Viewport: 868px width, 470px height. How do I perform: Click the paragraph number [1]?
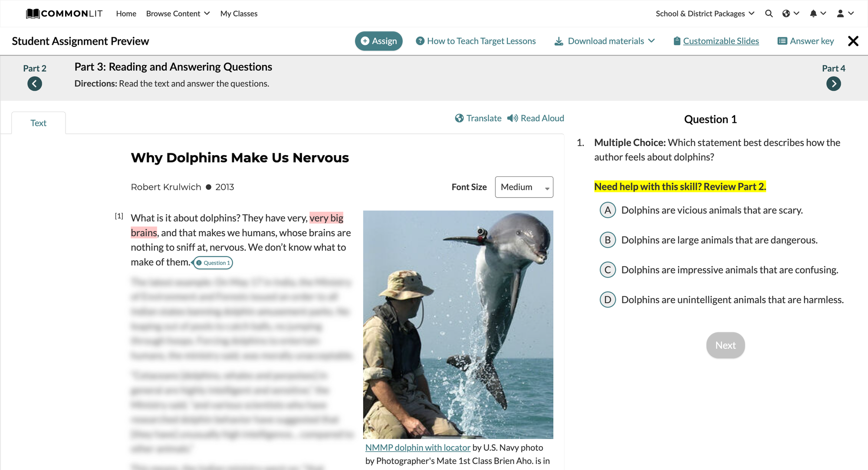119,216
